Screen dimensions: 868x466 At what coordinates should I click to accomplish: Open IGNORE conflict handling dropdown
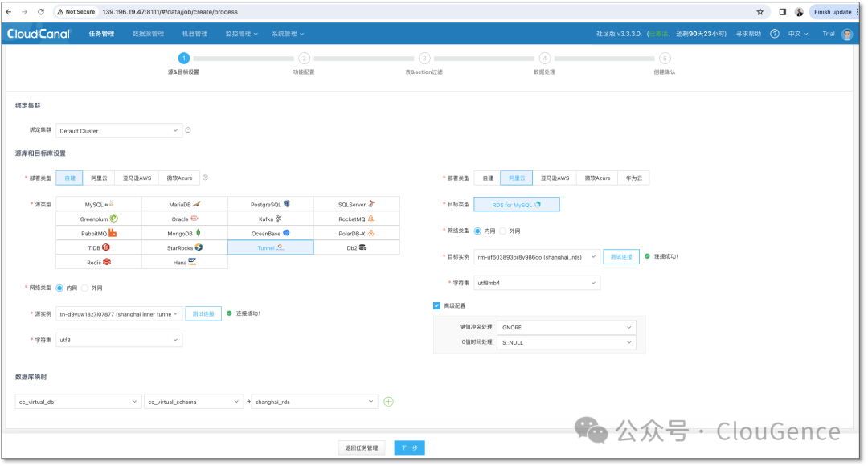(567, 327)
